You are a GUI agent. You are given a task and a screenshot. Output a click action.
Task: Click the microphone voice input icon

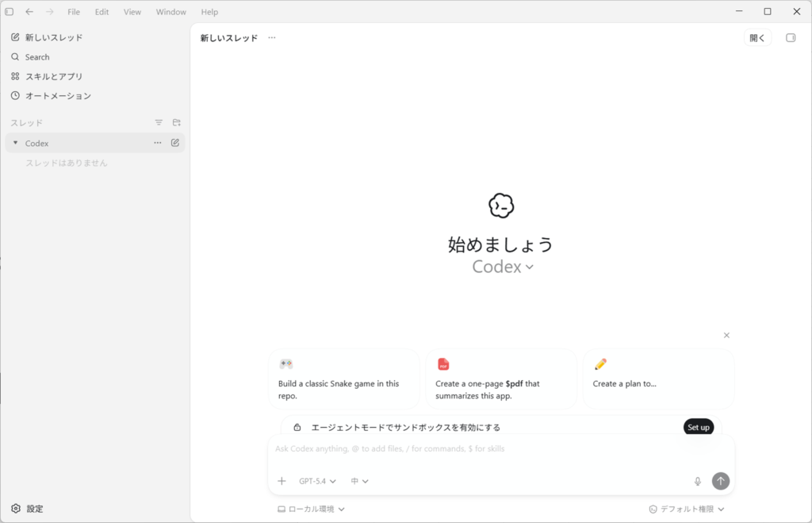coord(698,481)
